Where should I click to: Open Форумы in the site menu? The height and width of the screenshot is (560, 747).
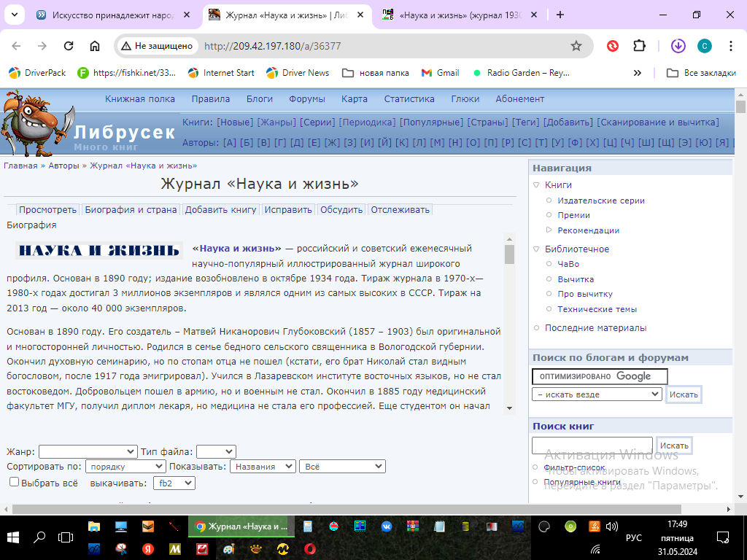tap(307, 99)
